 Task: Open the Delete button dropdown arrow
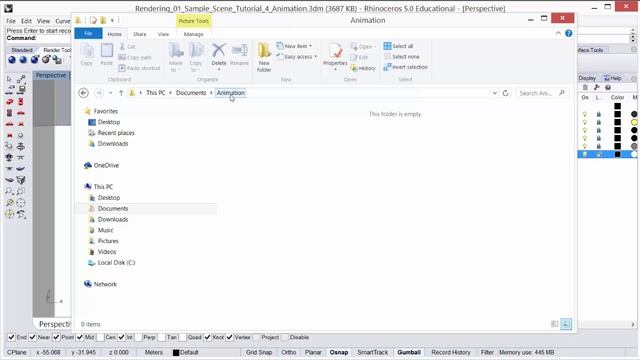(219, 69)
